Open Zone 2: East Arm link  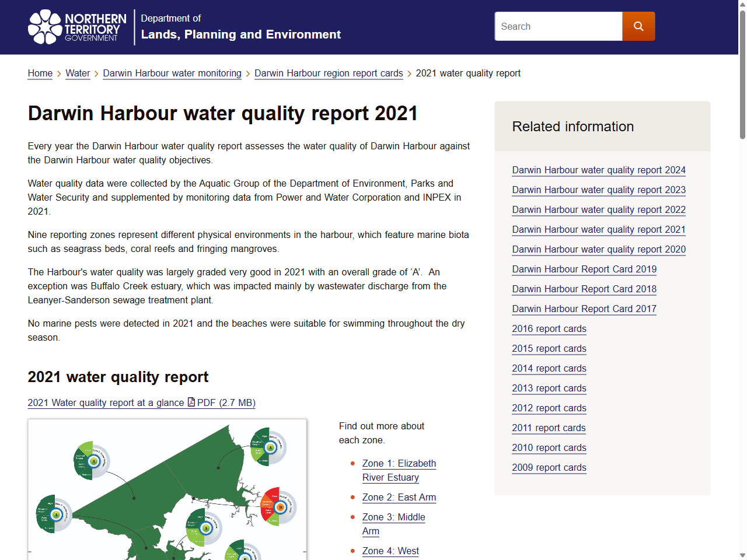click(399, 498)
